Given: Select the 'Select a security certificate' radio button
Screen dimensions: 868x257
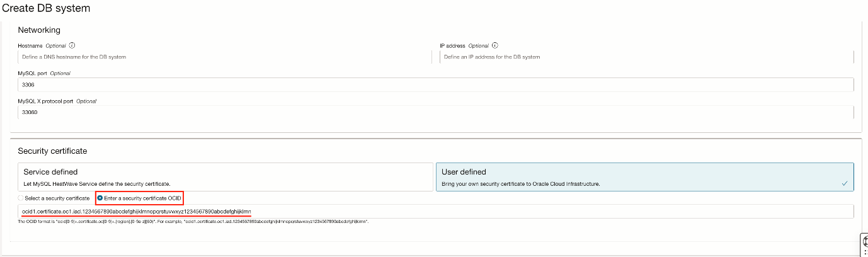Looking at the screenshot, I should (x=21, y=198).
